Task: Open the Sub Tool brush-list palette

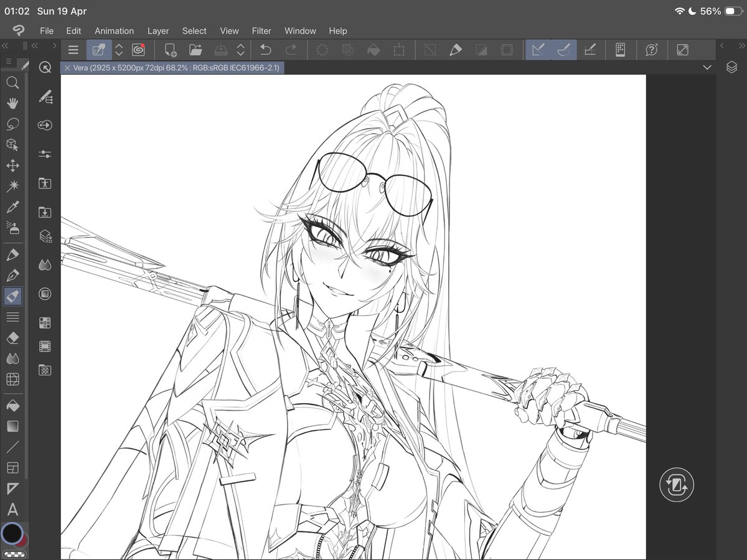Action: 45,96
